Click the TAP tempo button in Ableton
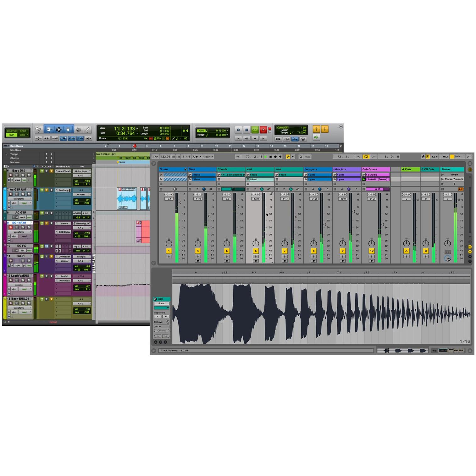 [155, 157]
